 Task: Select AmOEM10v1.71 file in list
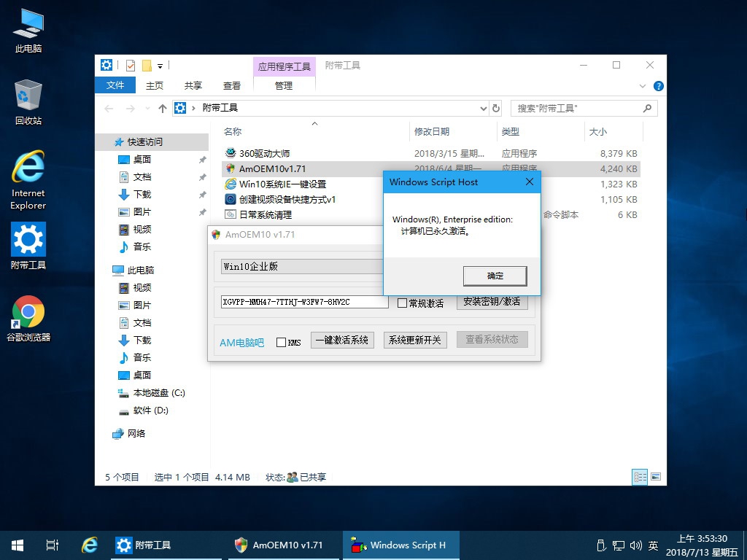point(272,168)
